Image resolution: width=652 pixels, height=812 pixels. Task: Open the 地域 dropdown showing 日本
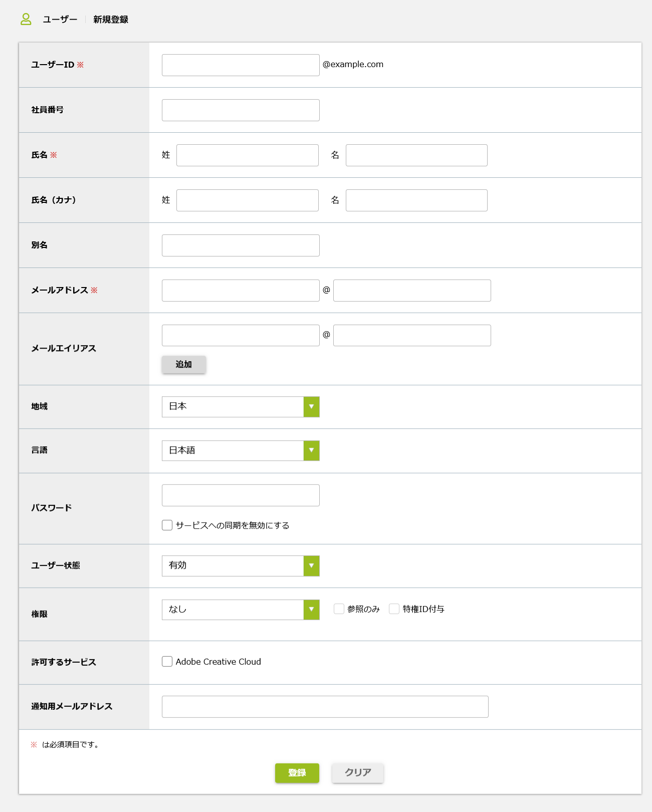click(241, 407)
